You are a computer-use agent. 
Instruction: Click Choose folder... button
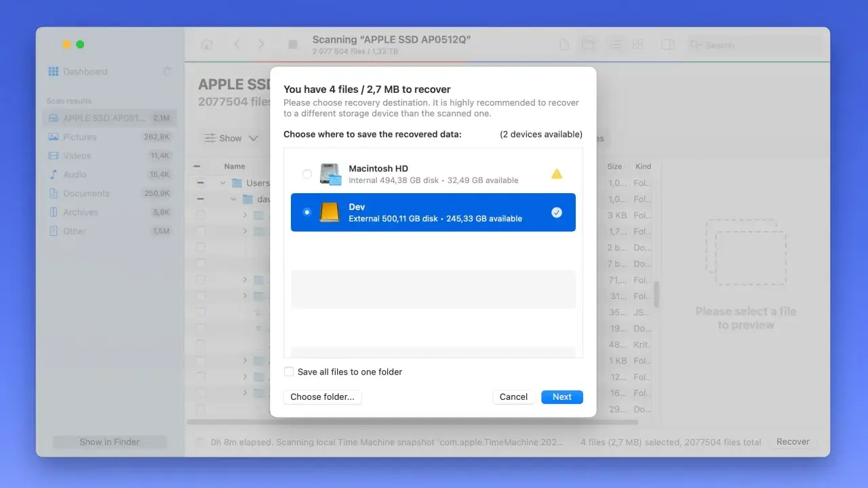click(322, 397)
